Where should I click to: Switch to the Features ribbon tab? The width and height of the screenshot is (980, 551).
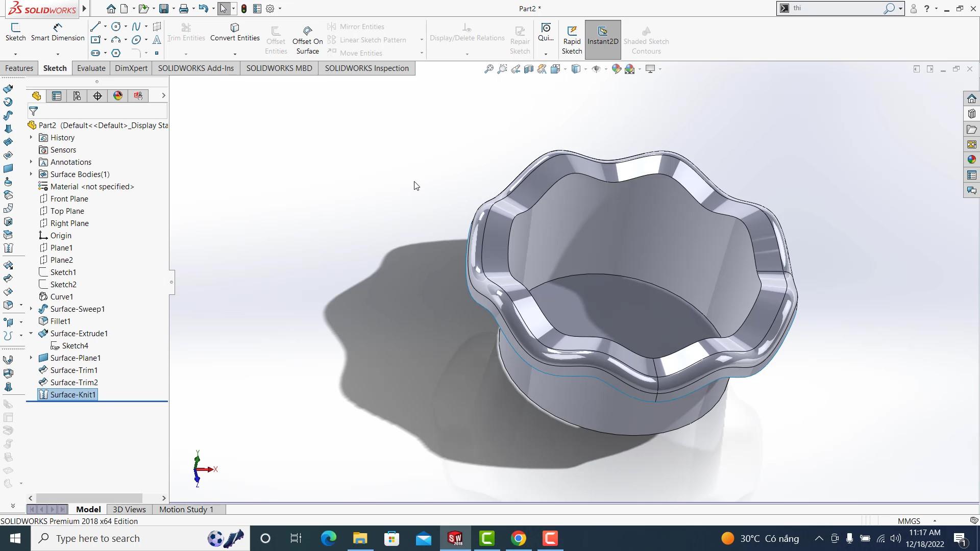(19, 68)
